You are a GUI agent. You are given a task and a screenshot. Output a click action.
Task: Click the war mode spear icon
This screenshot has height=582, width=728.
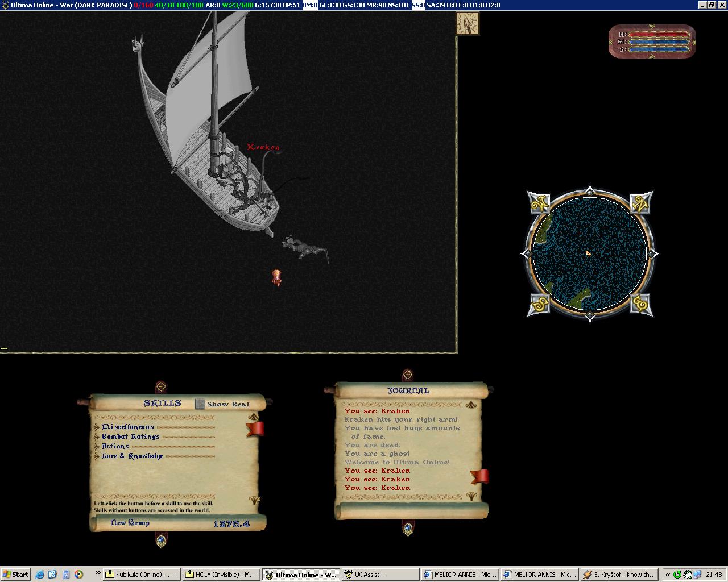[x=468, y=24]
